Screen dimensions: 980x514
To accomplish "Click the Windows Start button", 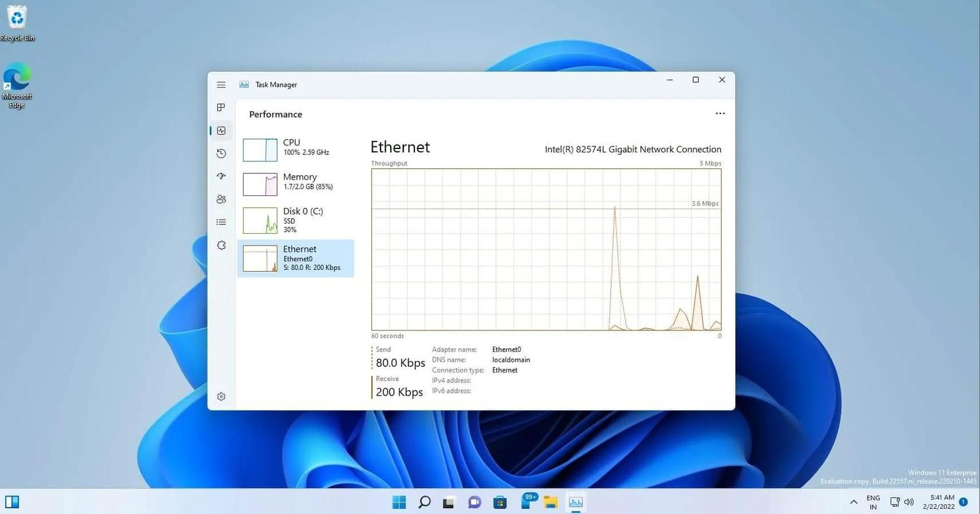I will click(x=399, y=502).
